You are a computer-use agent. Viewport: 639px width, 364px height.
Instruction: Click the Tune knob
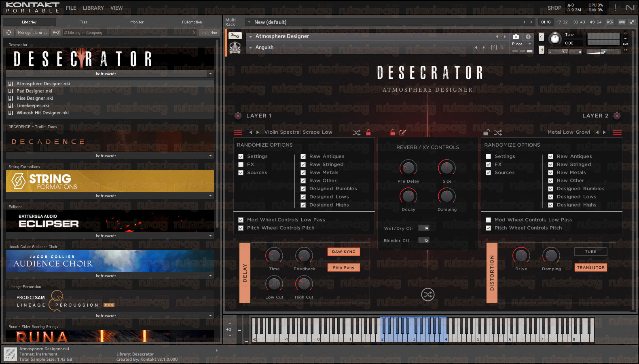tap(555, 38)
